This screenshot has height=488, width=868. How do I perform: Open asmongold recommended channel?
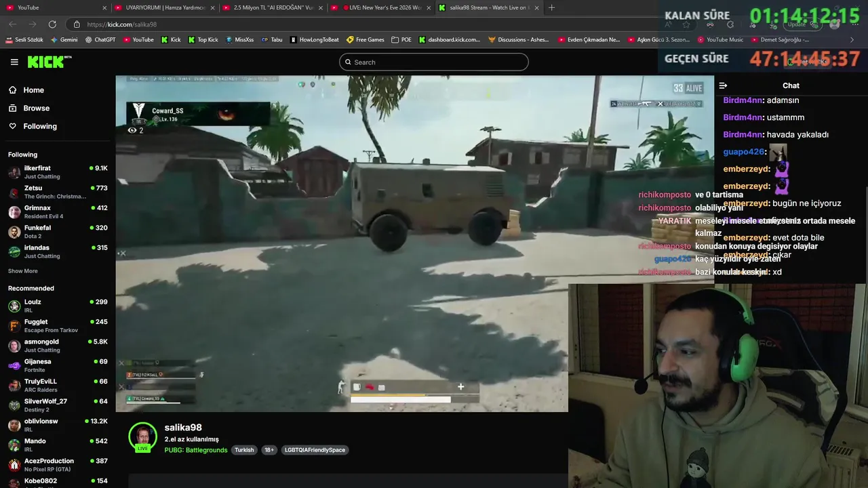(x=58, y=346)
